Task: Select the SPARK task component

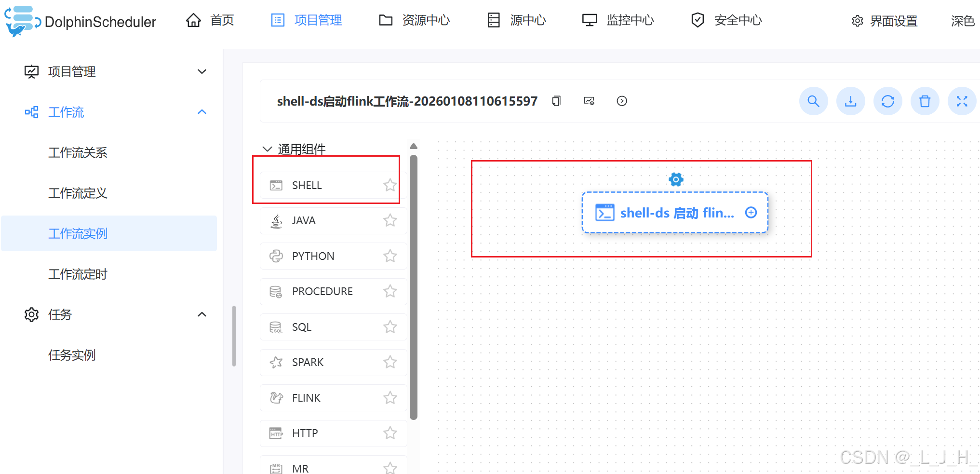Action: tap(333, 363)
